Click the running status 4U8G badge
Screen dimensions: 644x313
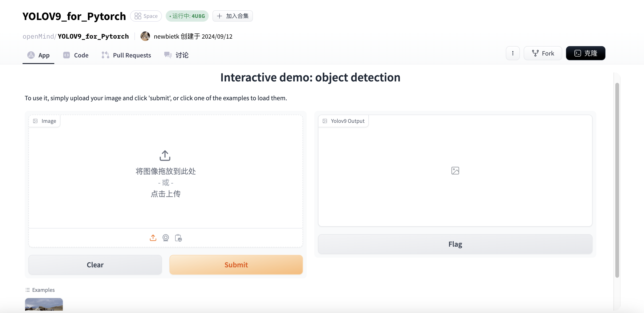pyautogui.click(x=187, y=16)
